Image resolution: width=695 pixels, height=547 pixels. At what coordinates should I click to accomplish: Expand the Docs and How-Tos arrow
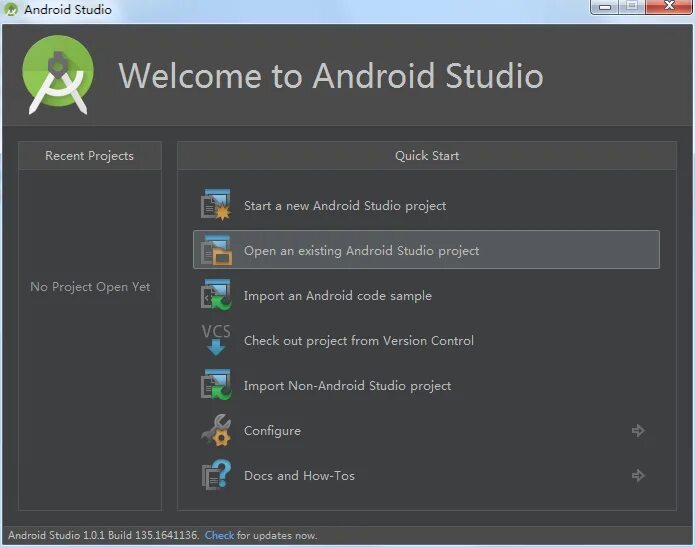pos(638,475)
